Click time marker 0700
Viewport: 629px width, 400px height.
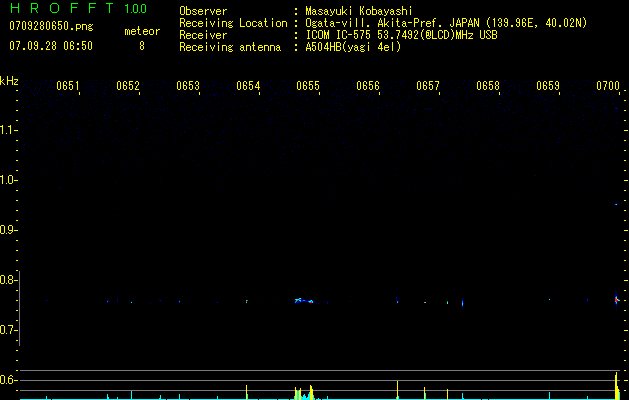click(x=608, y=86)
